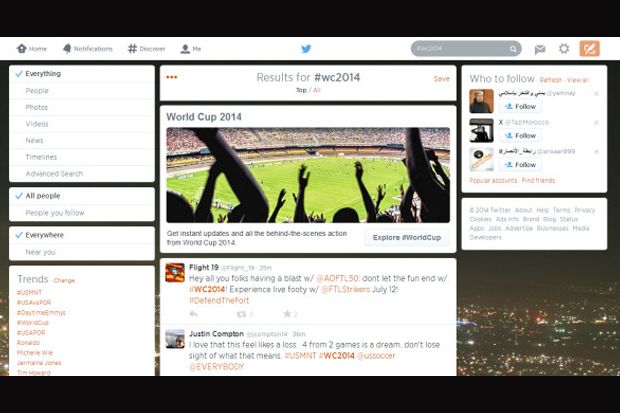Open the @AOFTL50 mention

coord(338,278)
